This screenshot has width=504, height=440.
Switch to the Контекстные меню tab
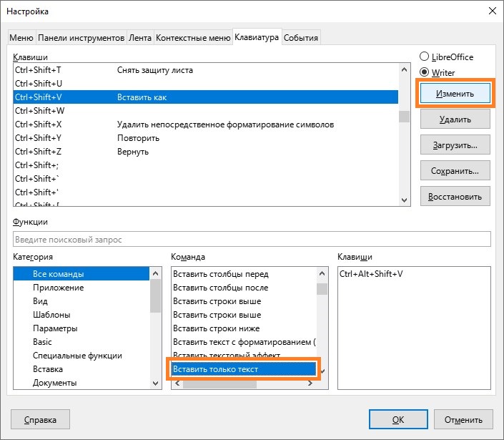tap(193, 37)
